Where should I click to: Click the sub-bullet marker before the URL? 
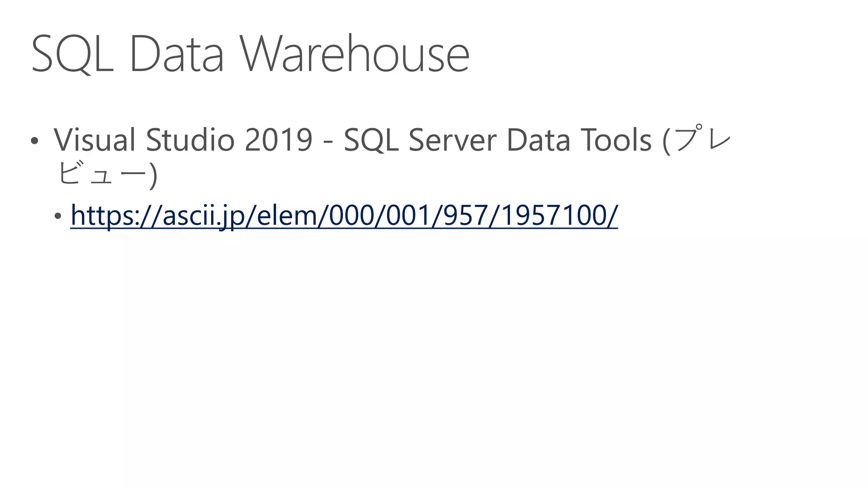pyautogui.click(x=58, y=216)
